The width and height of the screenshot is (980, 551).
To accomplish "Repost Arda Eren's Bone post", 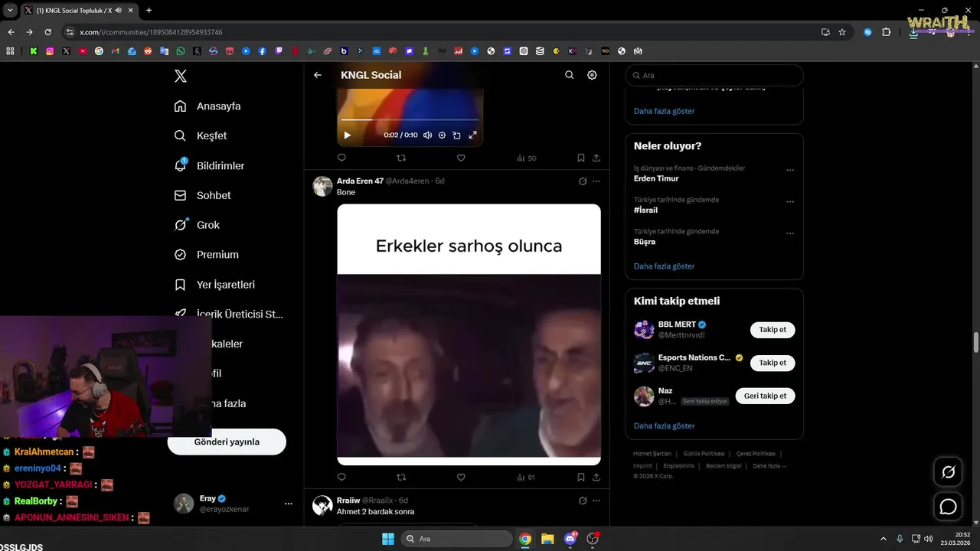I will 401,477.
